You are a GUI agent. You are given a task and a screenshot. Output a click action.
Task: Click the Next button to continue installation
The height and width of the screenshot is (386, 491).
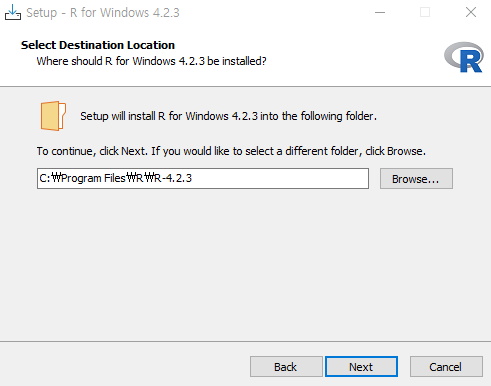pyautogui.click(x=361, y=367)
